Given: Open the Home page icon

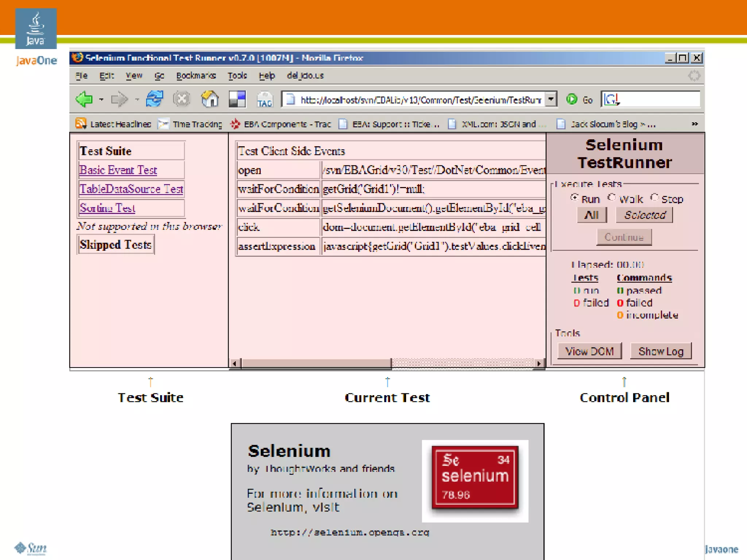Looking at the screenshot, I should point(210,99).
